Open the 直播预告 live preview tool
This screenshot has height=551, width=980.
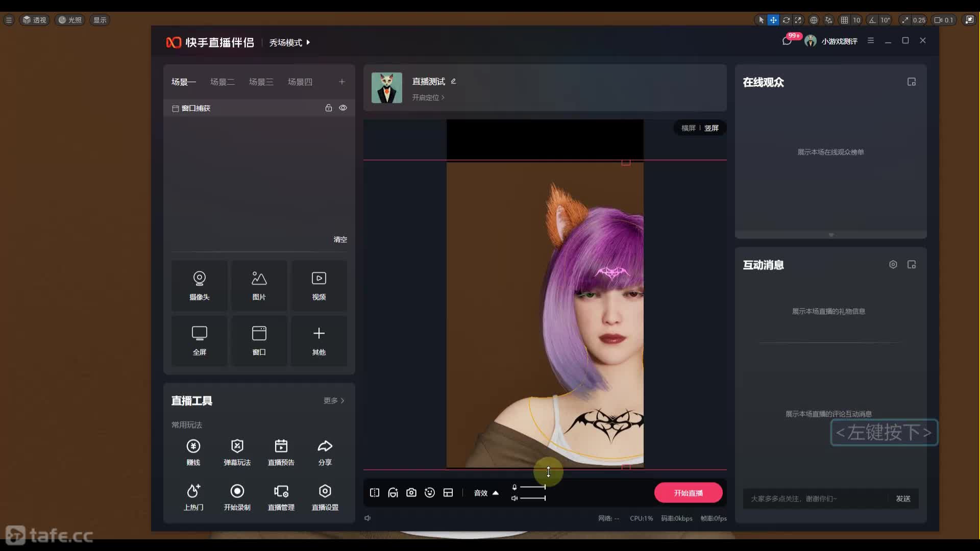[x=281, y=452]
